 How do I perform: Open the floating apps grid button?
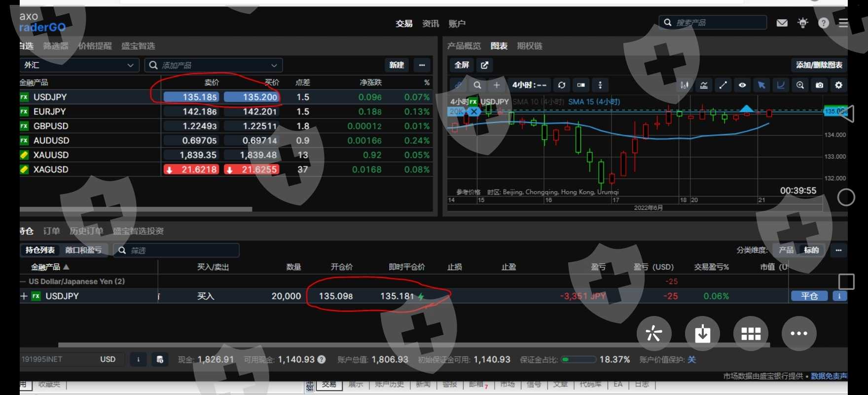(751, 333)
